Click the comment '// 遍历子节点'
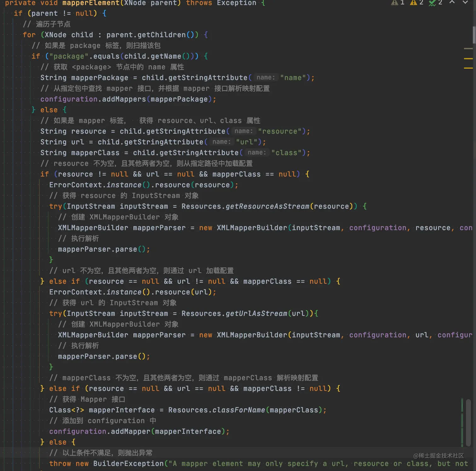 [x=47, y=24]
